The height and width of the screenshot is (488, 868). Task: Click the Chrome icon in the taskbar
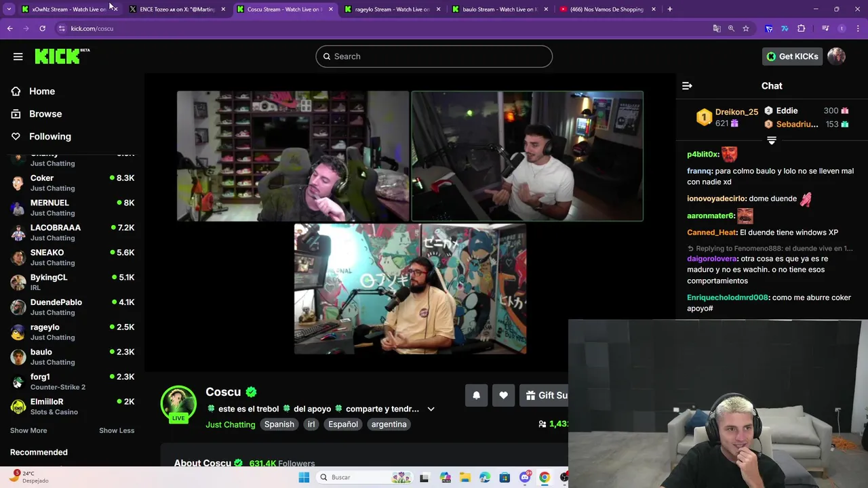coord(545,477)
